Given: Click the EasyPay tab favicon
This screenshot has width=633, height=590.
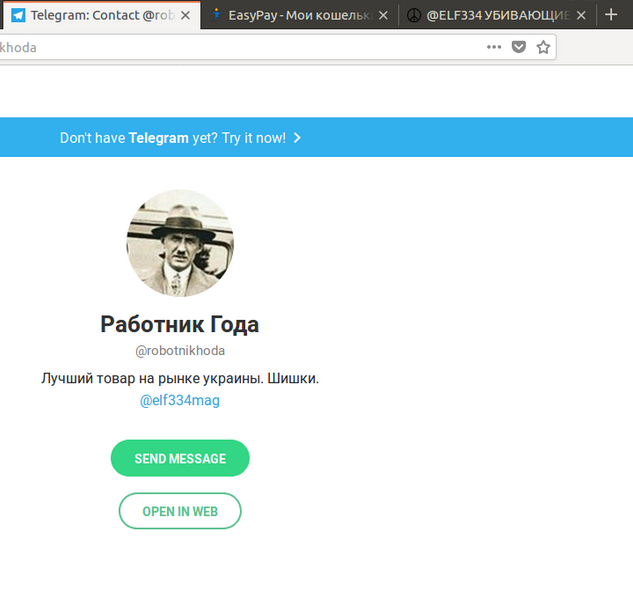Looking at the screenshot, I should pos(218,16).
